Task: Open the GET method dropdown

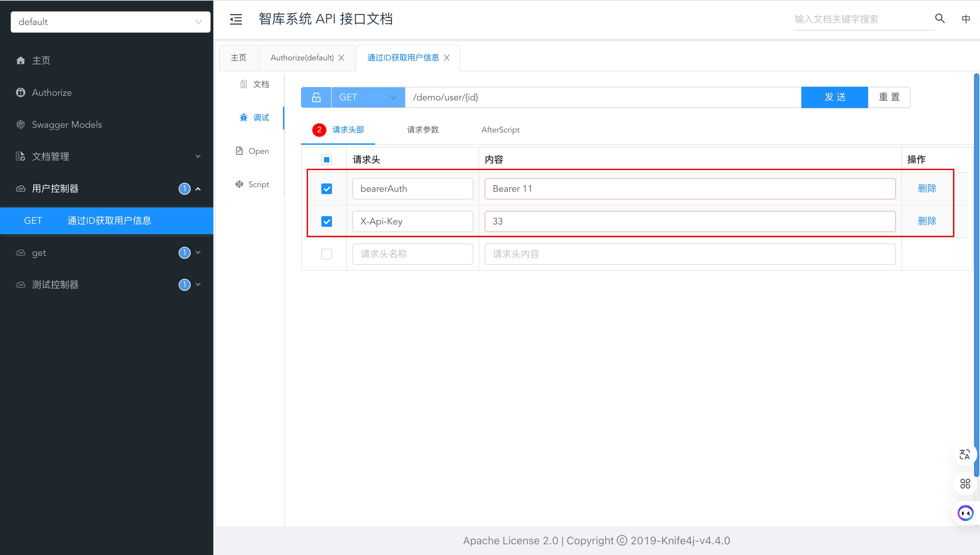Action: pyautogui.click(x=368, y=97)
